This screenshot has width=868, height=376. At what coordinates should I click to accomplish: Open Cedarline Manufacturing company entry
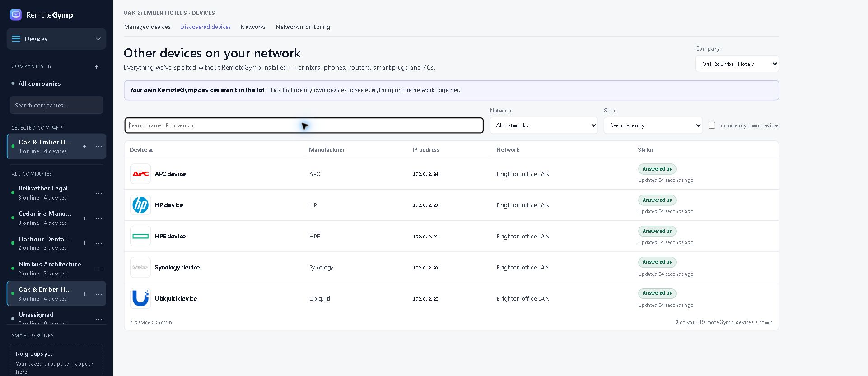click(45, 218)
